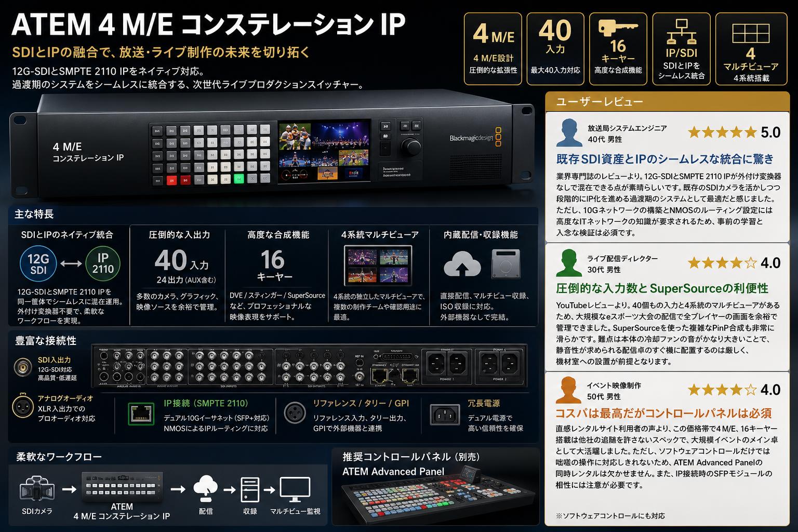Select the 主な特長 section heading
798x532 pixels.
[x=34, y=214]
